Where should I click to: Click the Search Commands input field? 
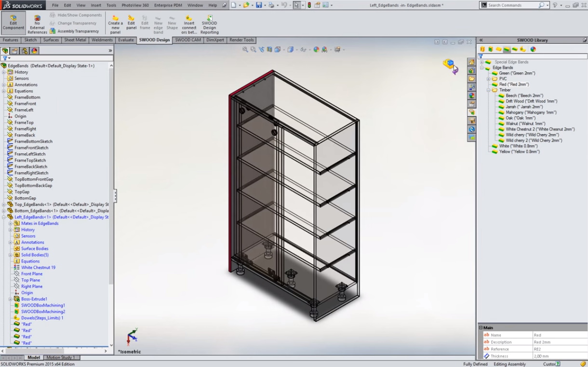[512, 5]
